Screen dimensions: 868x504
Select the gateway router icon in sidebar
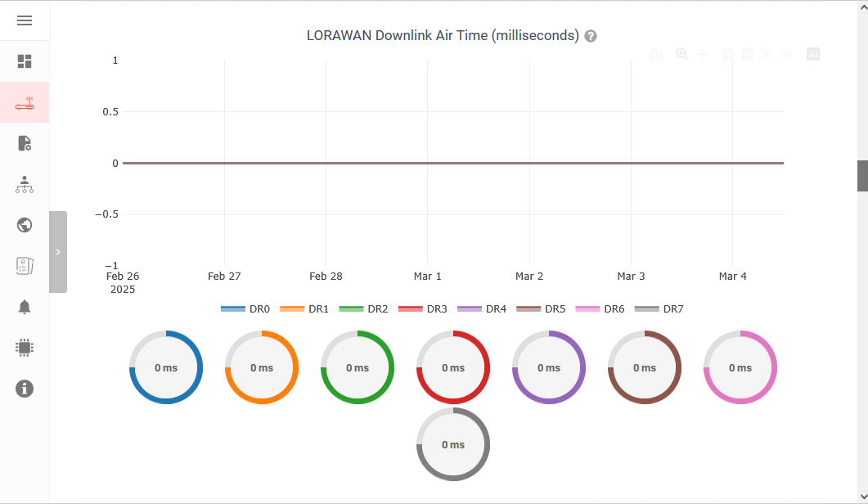25,103
